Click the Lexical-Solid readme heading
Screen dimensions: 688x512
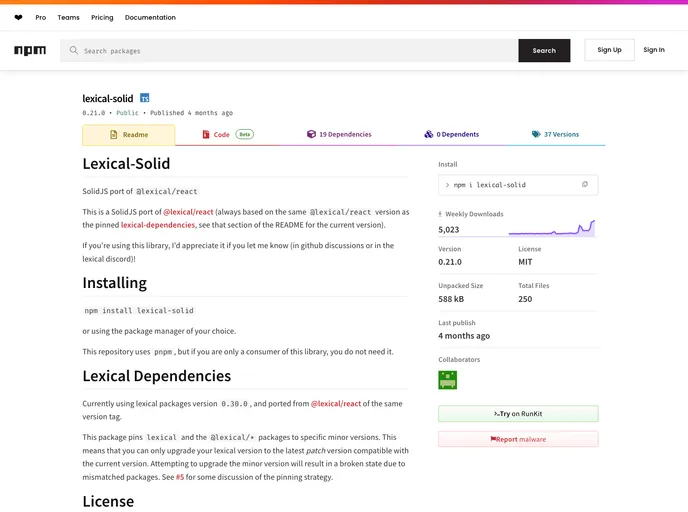point(126,164)
